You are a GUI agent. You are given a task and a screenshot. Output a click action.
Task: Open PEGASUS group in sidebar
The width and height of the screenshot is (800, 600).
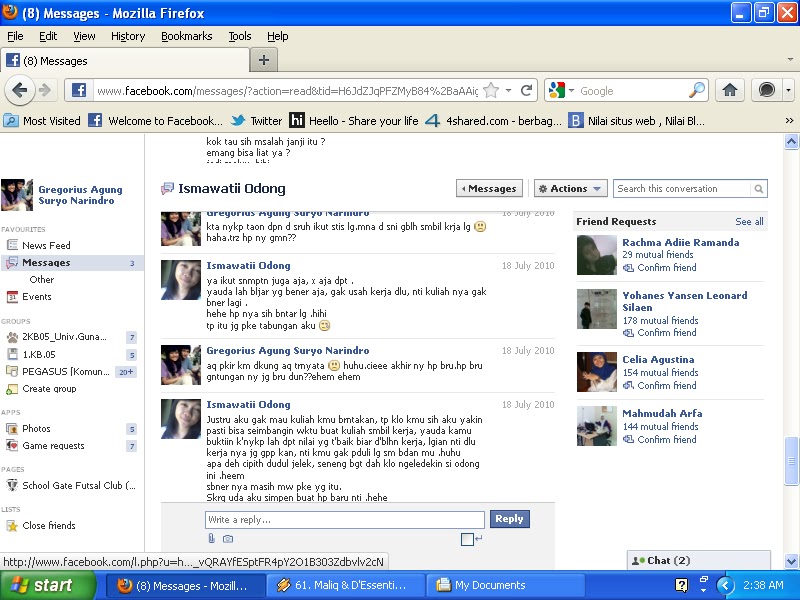pyautogui.click(x=65, y=371)
